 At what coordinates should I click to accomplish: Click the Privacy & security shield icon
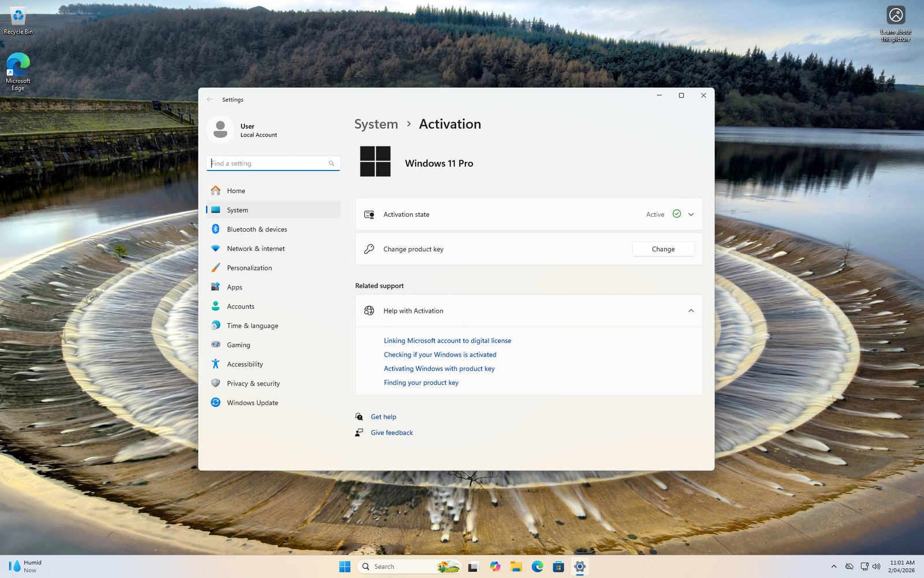[215, 383]
